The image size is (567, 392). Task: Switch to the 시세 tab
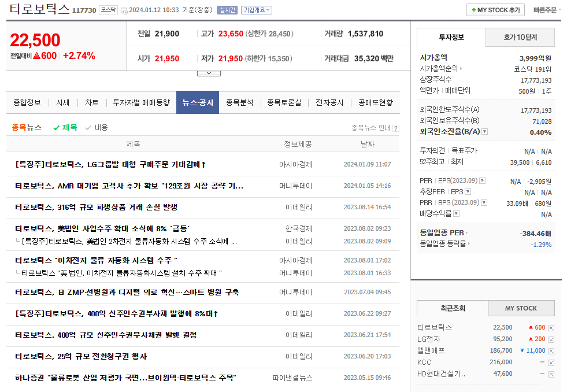(63, 103)
